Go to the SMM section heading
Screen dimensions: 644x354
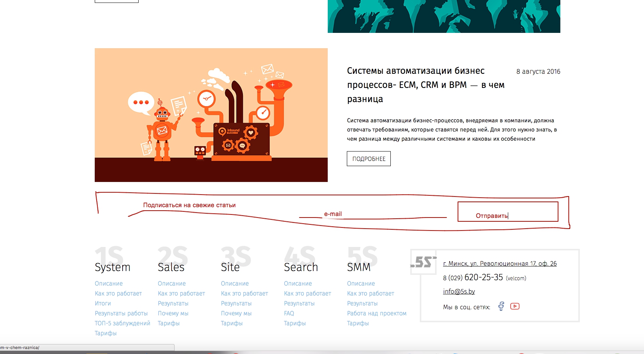point(359,267)
